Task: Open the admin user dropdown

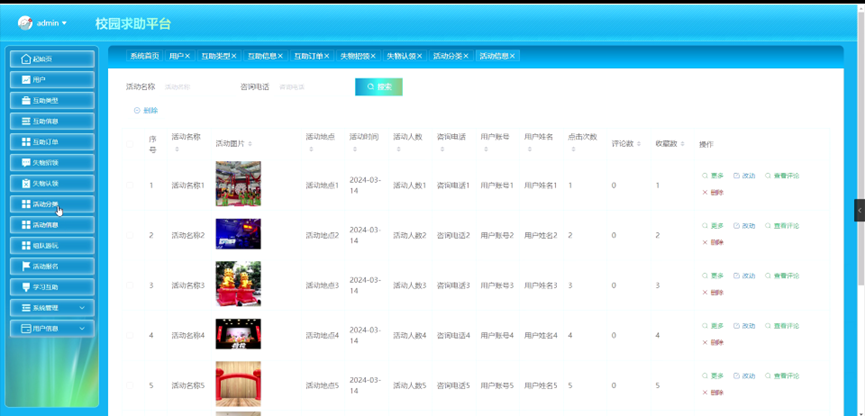Action: pyautogui.click(x=51, y=23)
